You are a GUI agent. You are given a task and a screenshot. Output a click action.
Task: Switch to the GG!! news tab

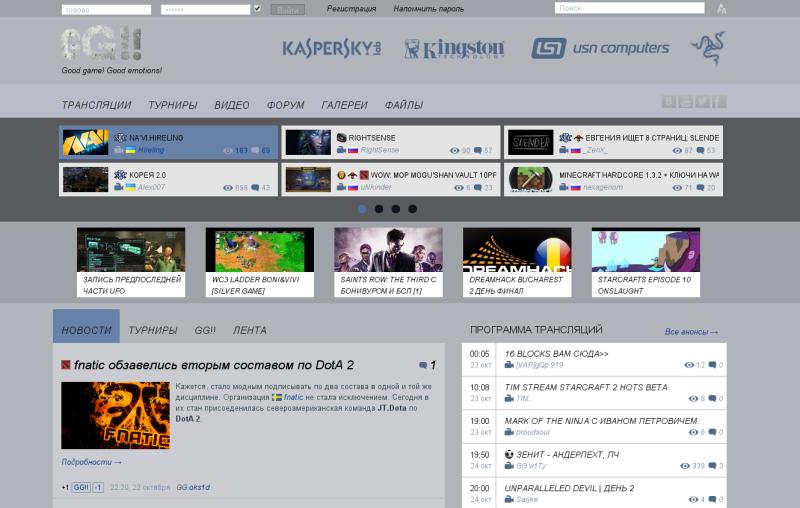(205, 331)
